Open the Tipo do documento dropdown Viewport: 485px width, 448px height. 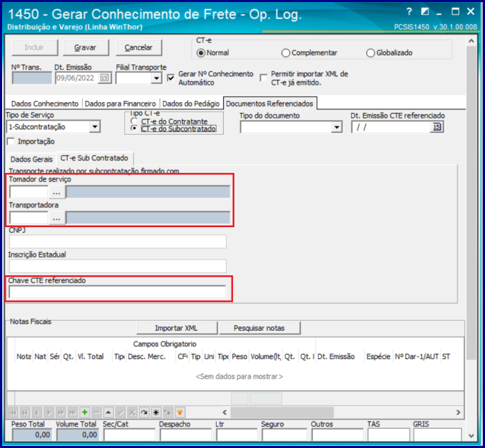click(x=336, y=127)
